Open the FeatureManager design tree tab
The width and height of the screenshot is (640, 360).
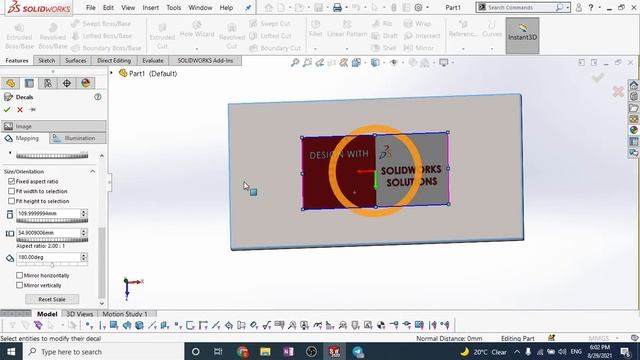coord(11,83)
